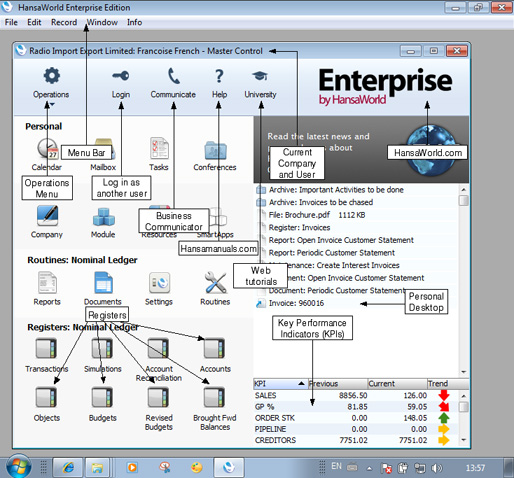The width and height of the screenshot is (514, 478).
Task: Open the Tasks checklist icon
Action: coord(159,148)
